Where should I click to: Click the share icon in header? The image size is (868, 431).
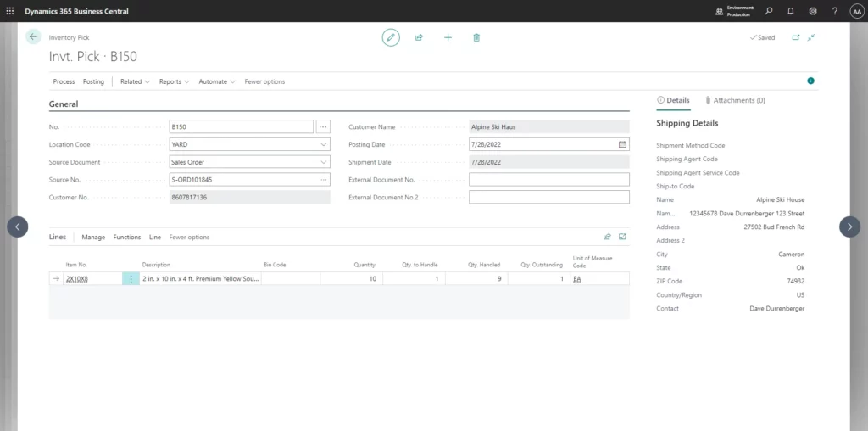click(x=419, y=37)
